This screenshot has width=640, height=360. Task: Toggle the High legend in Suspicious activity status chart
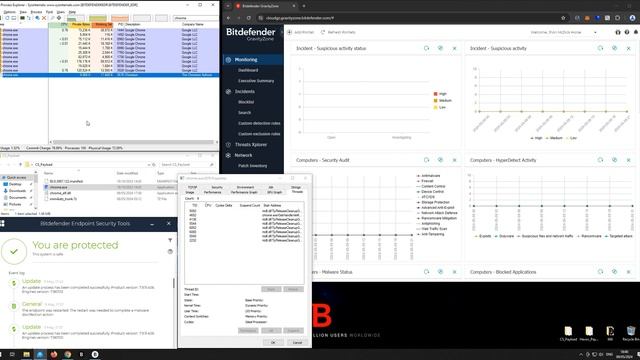click(x=440, y=94)
